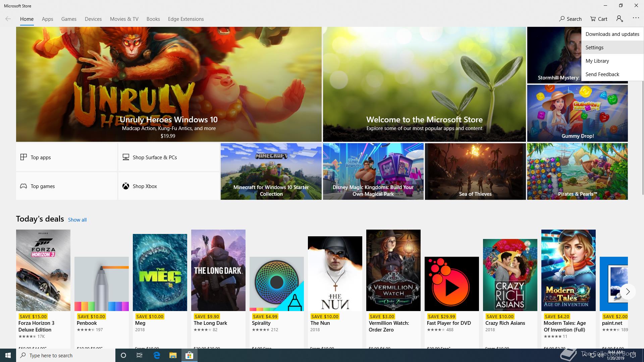Click the Shop Xbox logo icon
Viewport: 644px width, 362px height.
(x=126, y=186)
